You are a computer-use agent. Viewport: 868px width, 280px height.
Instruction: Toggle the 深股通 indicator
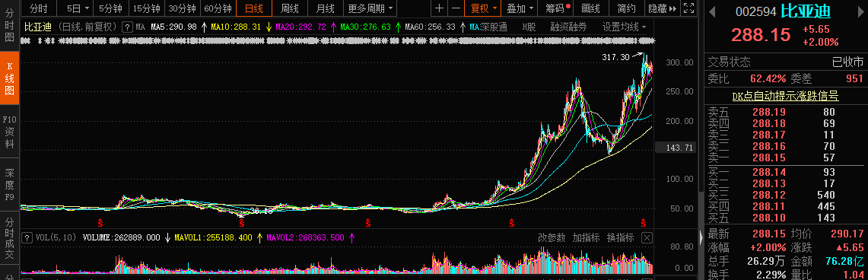[494, 27]
